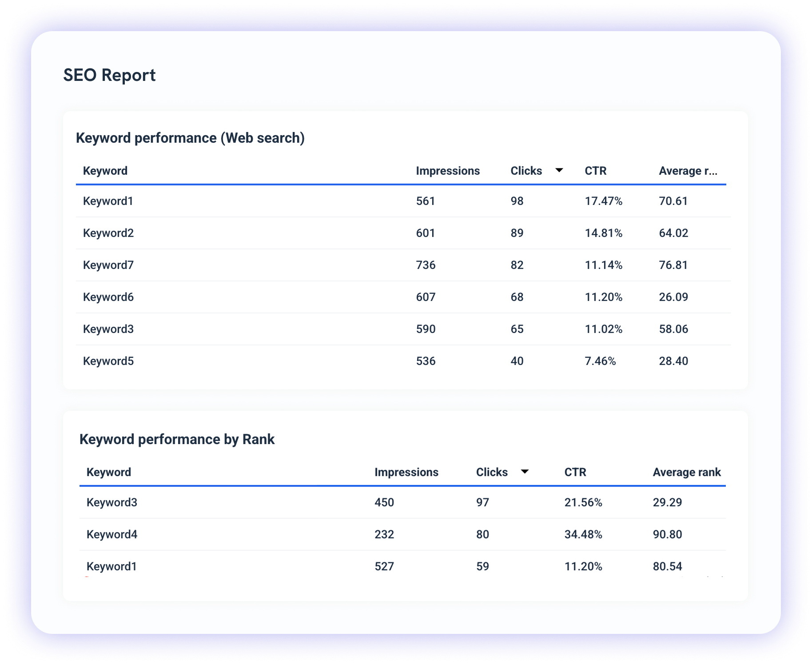The height and width of the screenshot is (665, 812).
Task: Select the Keyword6 row
Action: tap(108, 297)
